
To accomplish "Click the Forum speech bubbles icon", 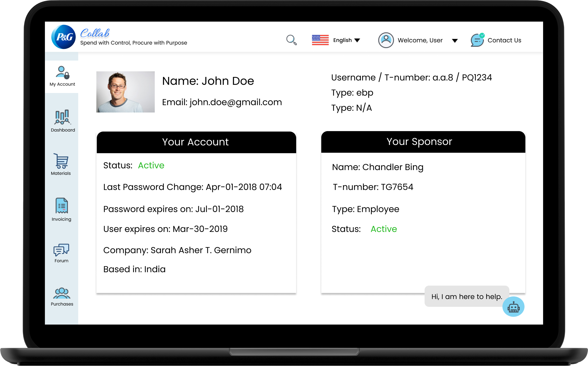I will (x=61, y=250).
